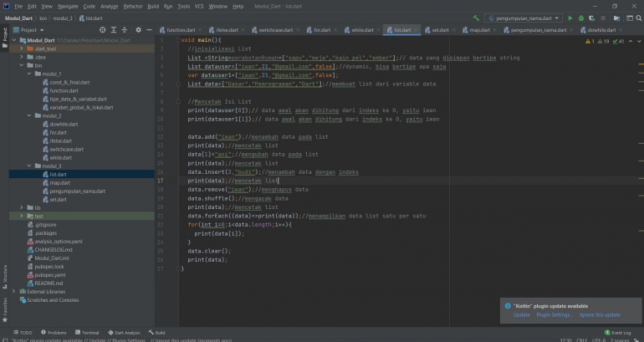Expand the lib folder
The image size is (644, 342).
coord(22,207)
